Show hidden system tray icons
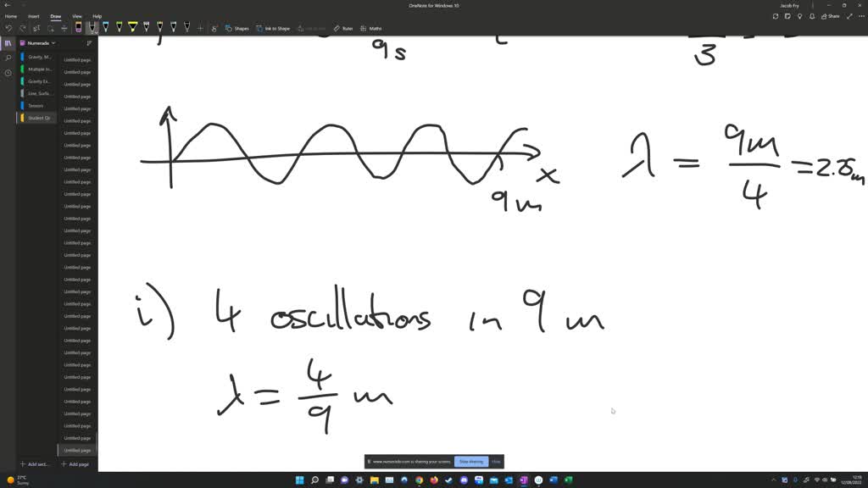Screen dimensions: 868x488 (773, 480)
